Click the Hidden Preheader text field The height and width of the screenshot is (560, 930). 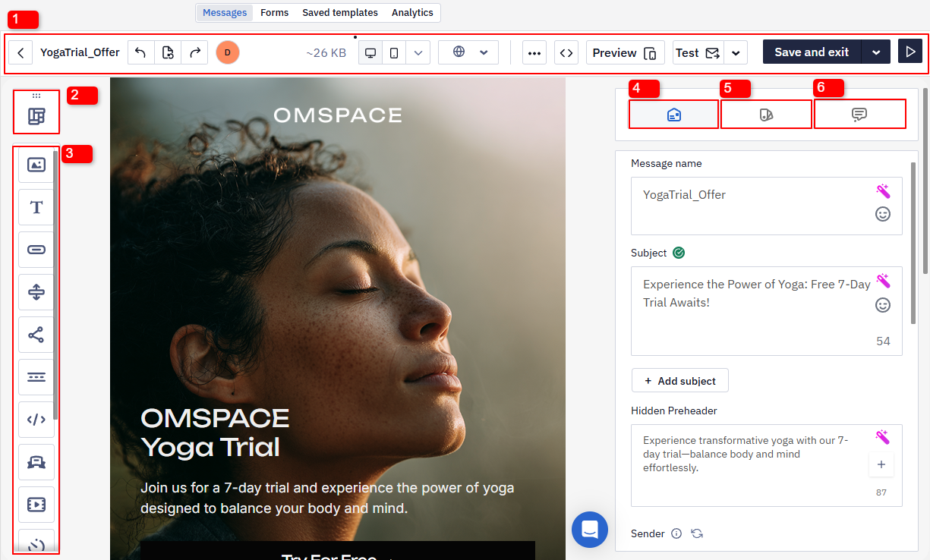click(767, 466)
